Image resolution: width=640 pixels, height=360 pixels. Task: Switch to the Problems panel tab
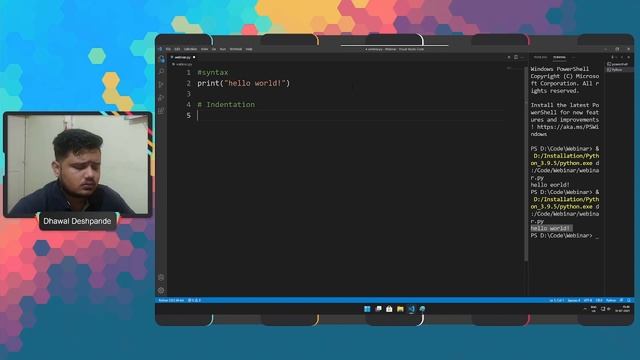click(x=540, y=57)
